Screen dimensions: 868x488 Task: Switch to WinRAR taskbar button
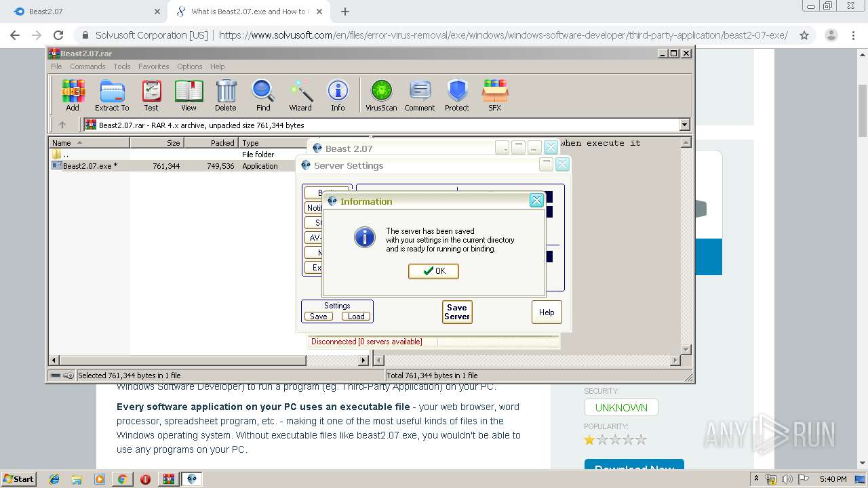[x=169, y=479]
